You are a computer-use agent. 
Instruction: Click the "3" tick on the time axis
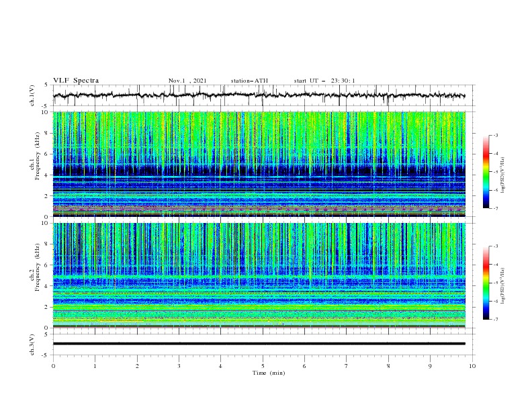179,366
